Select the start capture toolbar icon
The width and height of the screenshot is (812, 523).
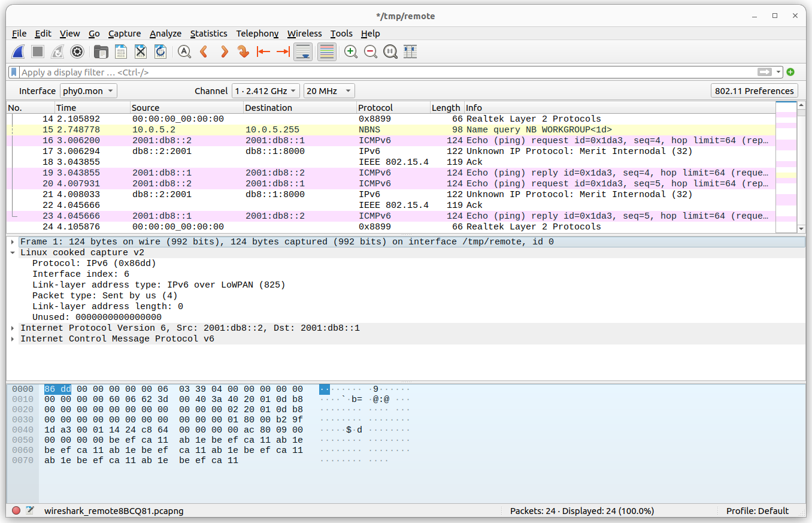[x=18, y=52]
